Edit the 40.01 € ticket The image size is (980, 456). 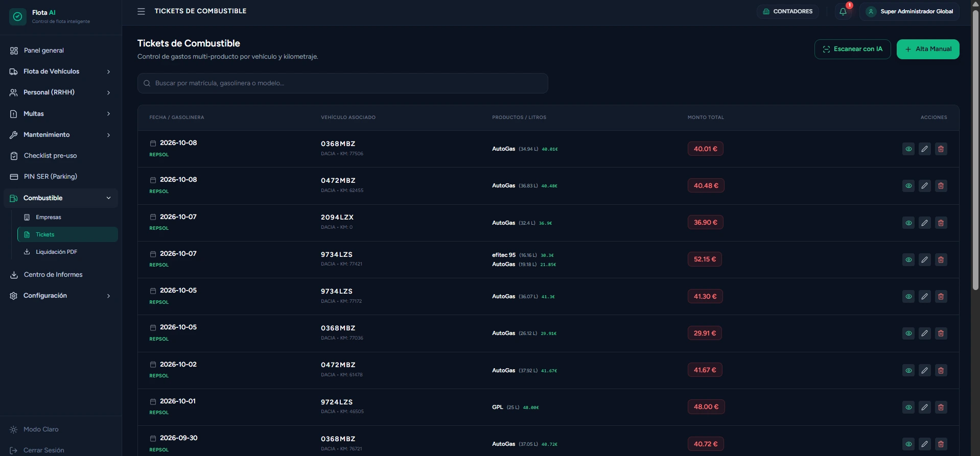(x=924, y=149)
